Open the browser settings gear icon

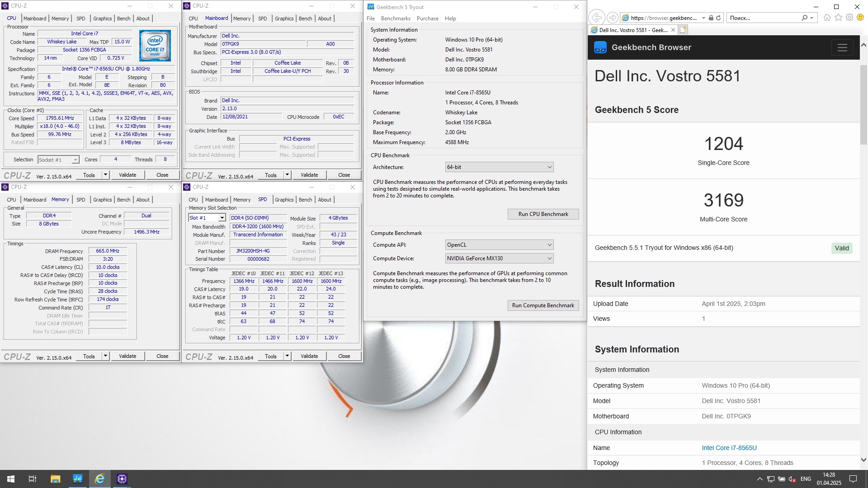click(849, 18)
